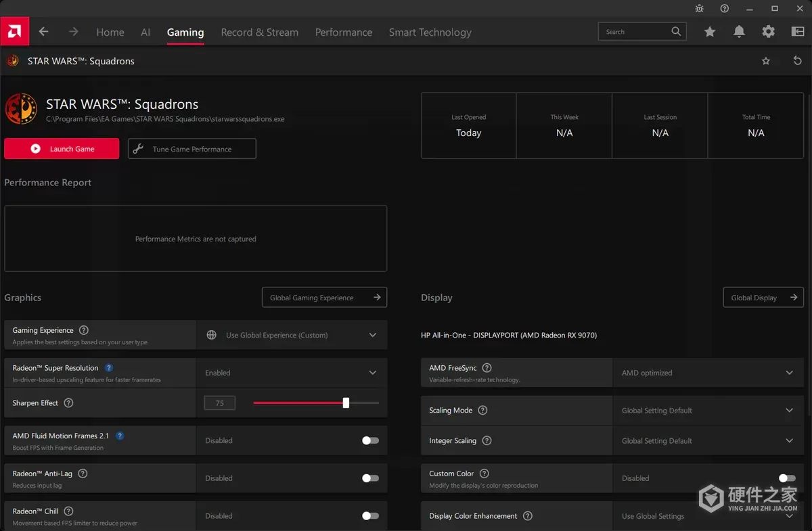Favorite the STAR WARS: Squadrons profile star
Viewport: 812px width, 531px height.
(x=766, y=61)
